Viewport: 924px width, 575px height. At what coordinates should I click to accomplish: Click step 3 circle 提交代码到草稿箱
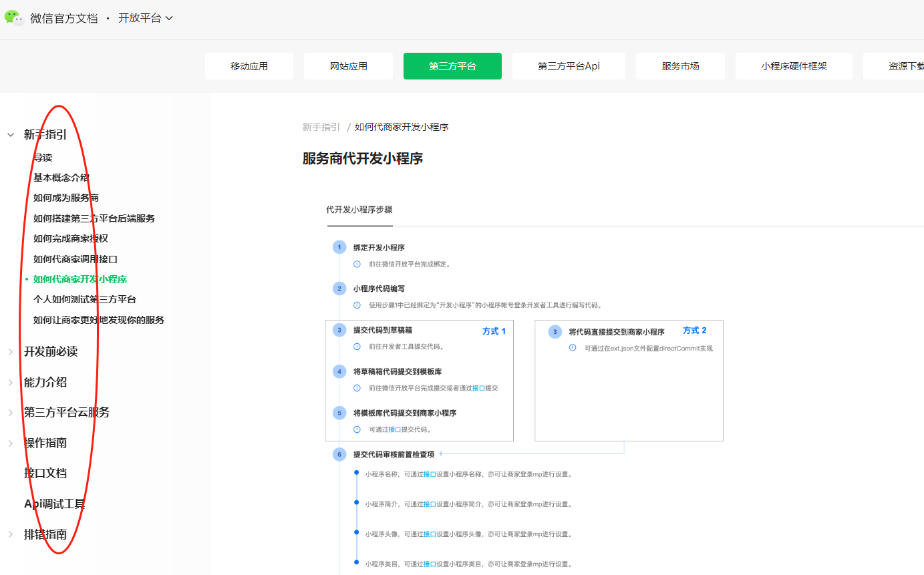pyautogui.click(x=339, y=330)
